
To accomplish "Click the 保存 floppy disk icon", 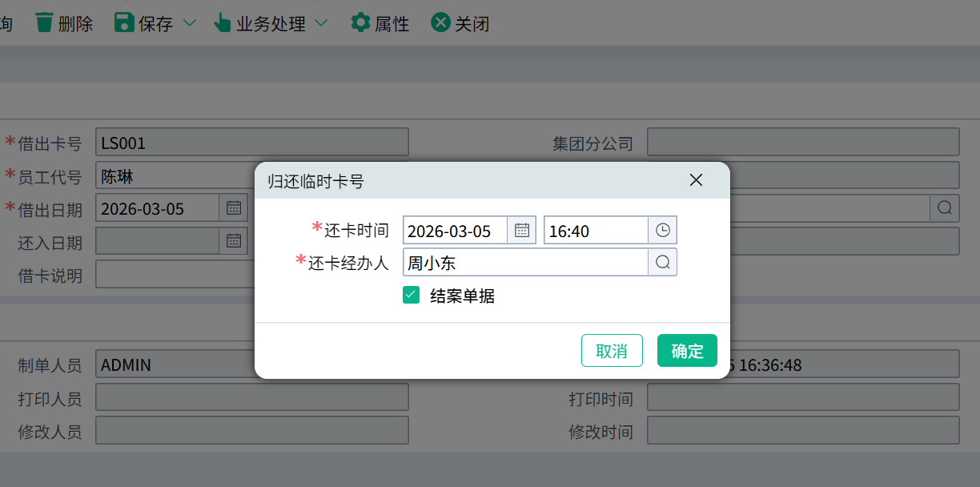I will click(x=124, y=22).
